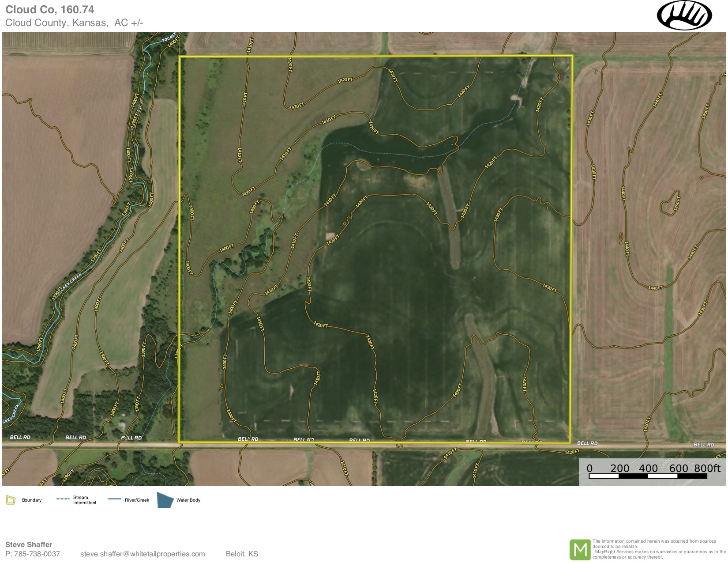
Task: Click the MapRight disclaimer text
Action: tap(658, 549)
